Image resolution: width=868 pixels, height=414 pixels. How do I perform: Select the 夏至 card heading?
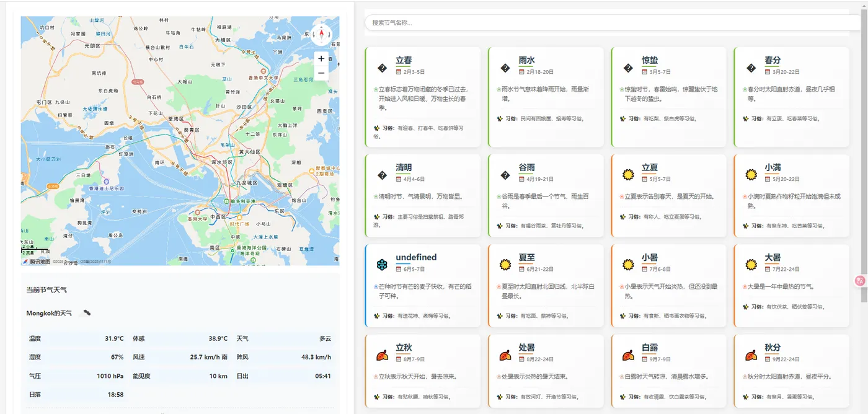[526, 257]
